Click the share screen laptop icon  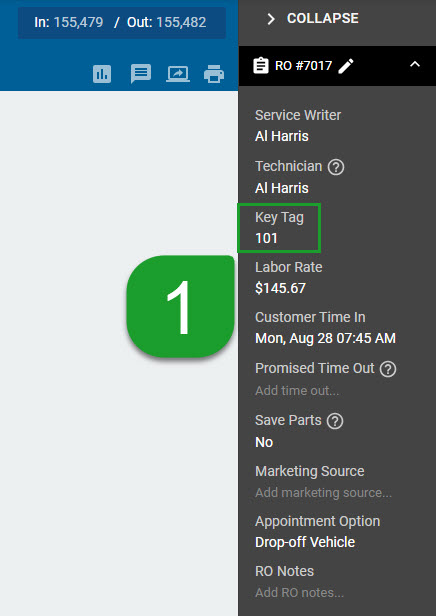tap(178, 74)
